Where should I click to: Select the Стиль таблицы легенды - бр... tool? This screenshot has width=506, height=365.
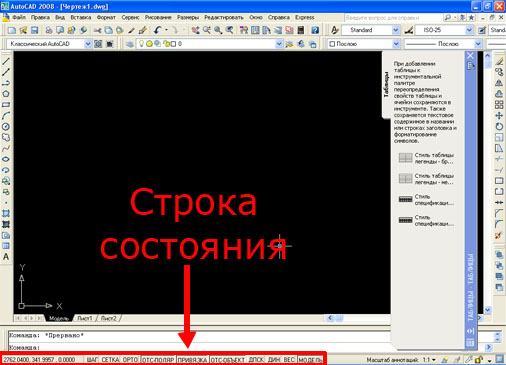click(x=427, y=158)
